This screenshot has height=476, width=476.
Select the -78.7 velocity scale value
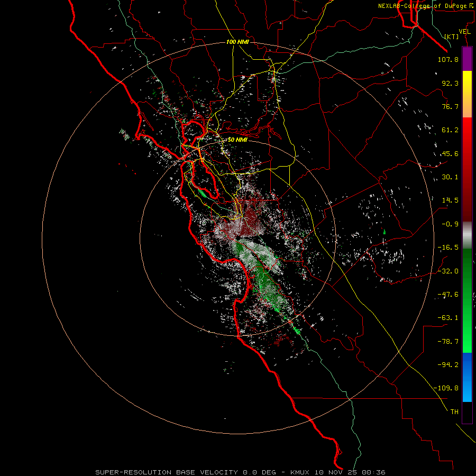click(x=448, y=342)
